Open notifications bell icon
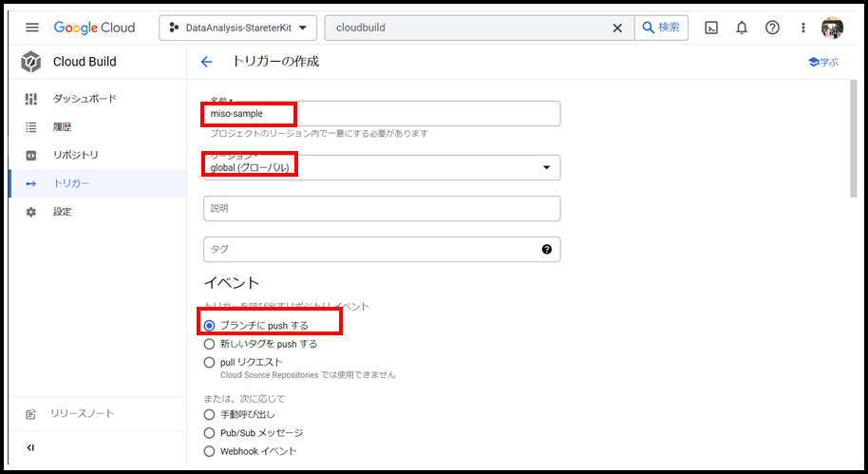Image resolution: width=868 pixels, height=474 pixels. click(742, 28)
